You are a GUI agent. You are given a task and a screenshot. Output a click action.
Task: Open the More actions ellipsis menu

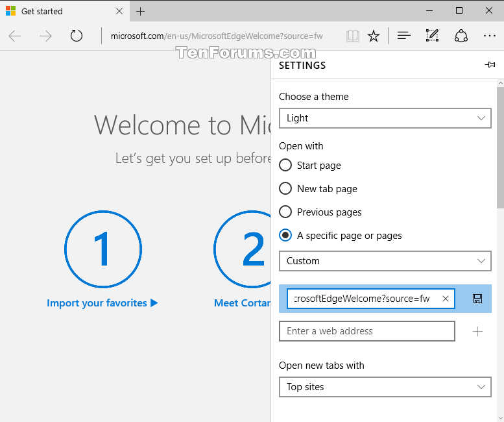coord(490,36)
